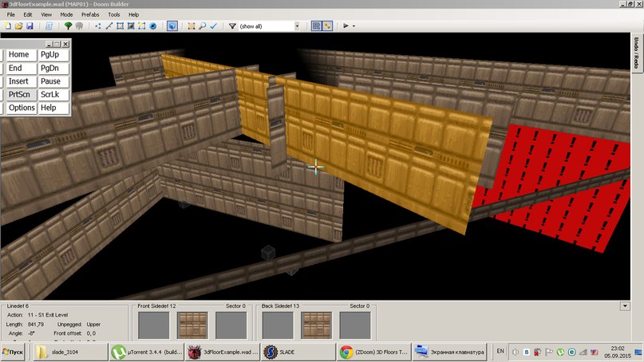Open the Edit menu
Image resolution: width=644 pixels, height=362 pixels.
point(27,14)
